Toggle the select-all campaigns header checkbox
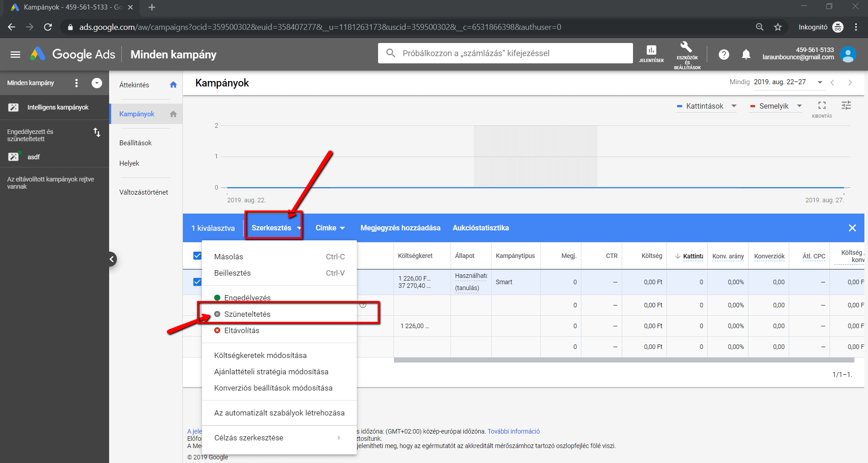The width and height of the screenshot is (868, 463). click(x=197, y=256)
